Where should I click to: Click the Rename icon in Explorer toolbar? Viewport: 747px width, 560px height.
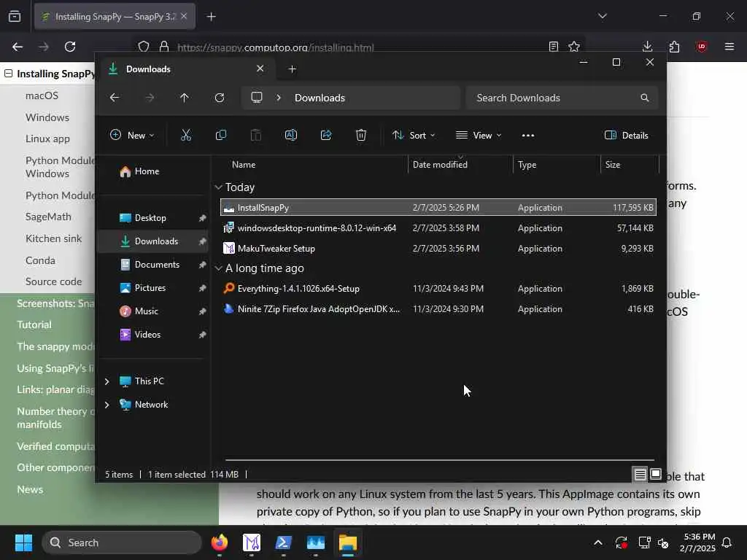pyautogui.click(x=290, y=135)
